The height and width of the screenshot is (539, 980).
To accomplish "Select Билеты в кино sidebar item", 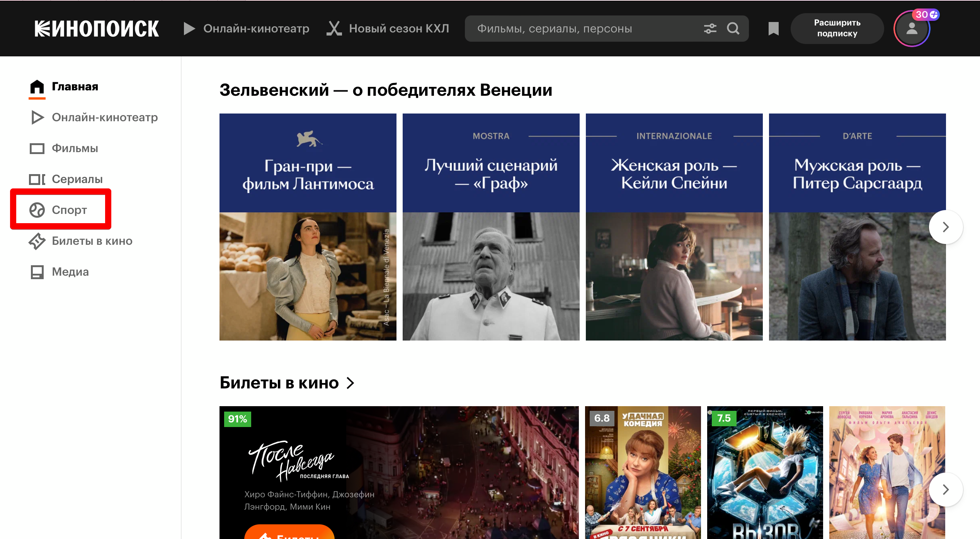I will coord(92,241).
